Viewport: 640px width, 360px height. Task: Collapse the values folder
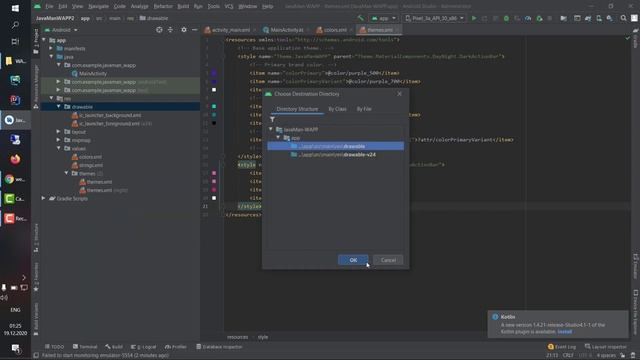tap(59, 148)
